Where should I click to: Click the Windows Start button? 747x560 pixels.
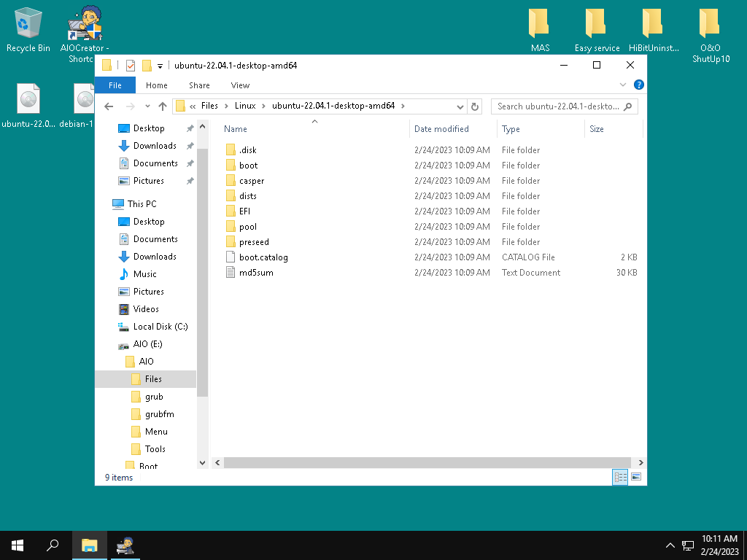[18, 545]
